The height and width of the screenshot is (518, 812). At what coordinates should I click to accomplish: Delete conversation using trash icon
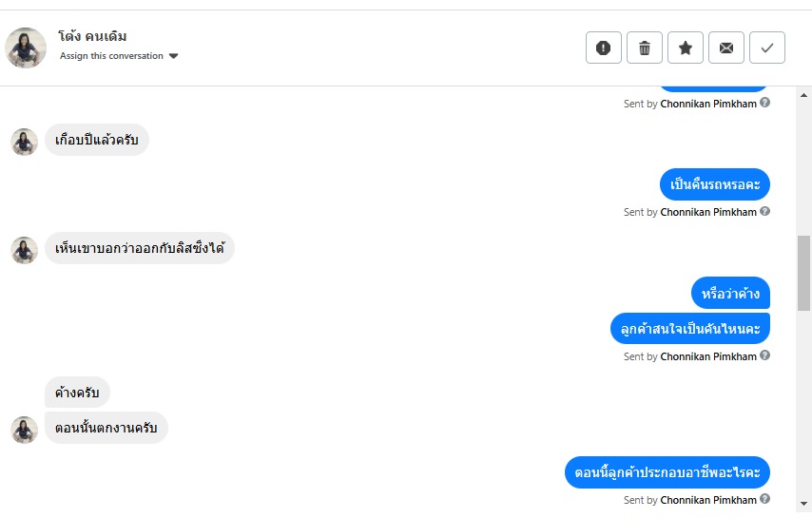[x=644, y=48]
